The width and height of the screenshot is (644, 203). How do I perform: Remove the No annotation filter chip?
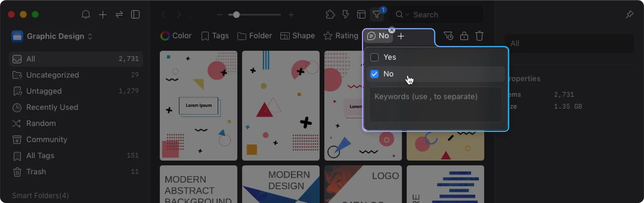[391, 30]
